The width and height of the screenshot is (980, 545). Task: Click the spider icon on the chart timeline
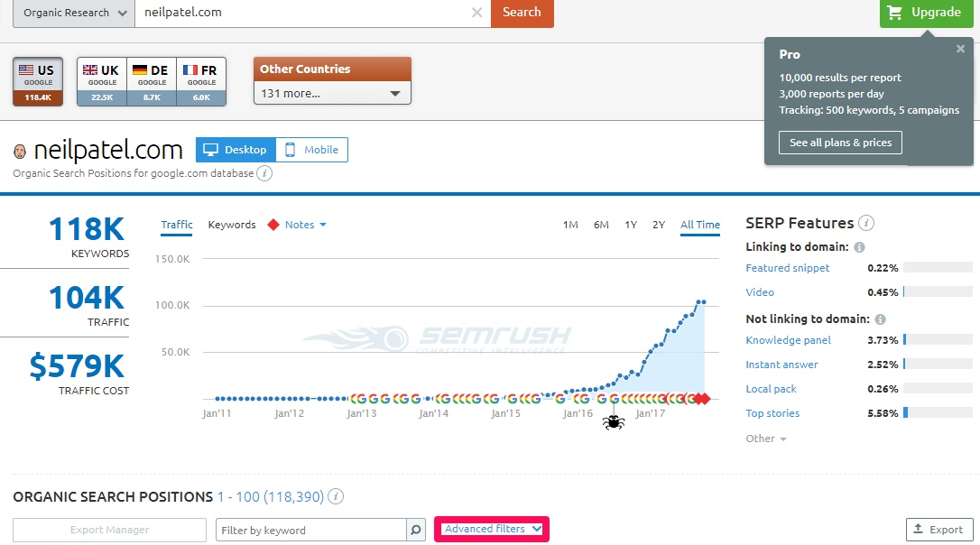click(614, 420)
